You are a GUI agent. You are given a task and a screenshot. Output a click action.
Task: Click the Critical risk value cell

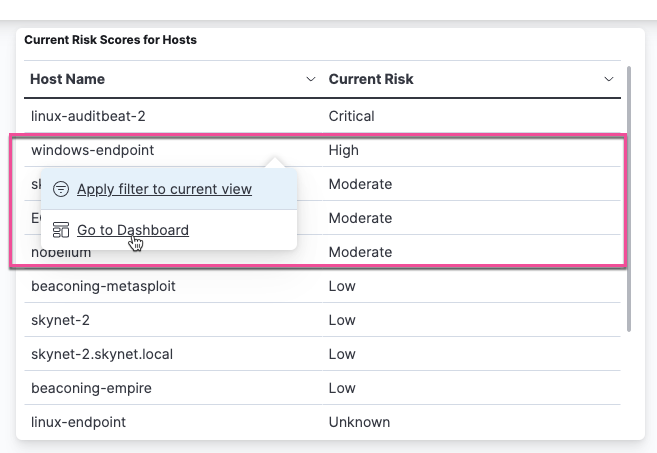pyautogui.click(x=352, y=116)
